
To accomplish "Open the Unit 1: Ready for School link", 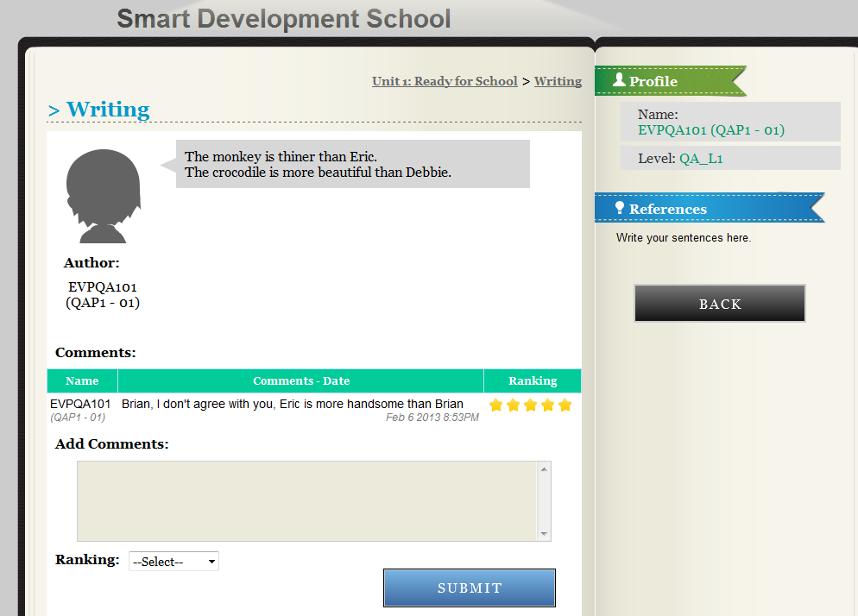I will point(445,81).
